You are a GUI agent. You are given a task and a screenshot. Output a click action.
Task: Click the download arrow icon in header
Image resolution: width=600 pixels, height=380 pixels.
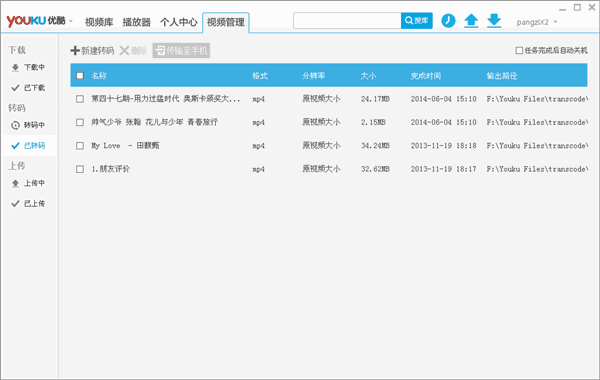click(494, 21)
